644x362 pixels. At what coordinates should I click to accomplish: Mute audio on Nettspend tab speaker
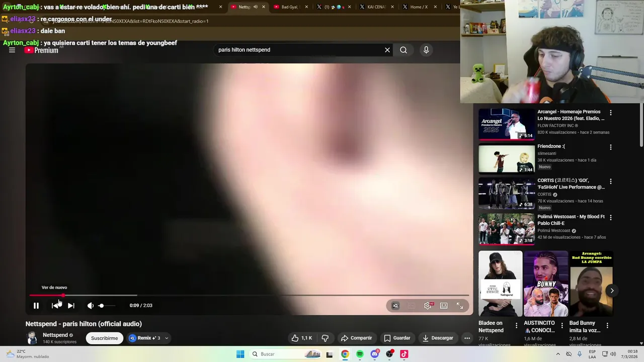[256, 7]
